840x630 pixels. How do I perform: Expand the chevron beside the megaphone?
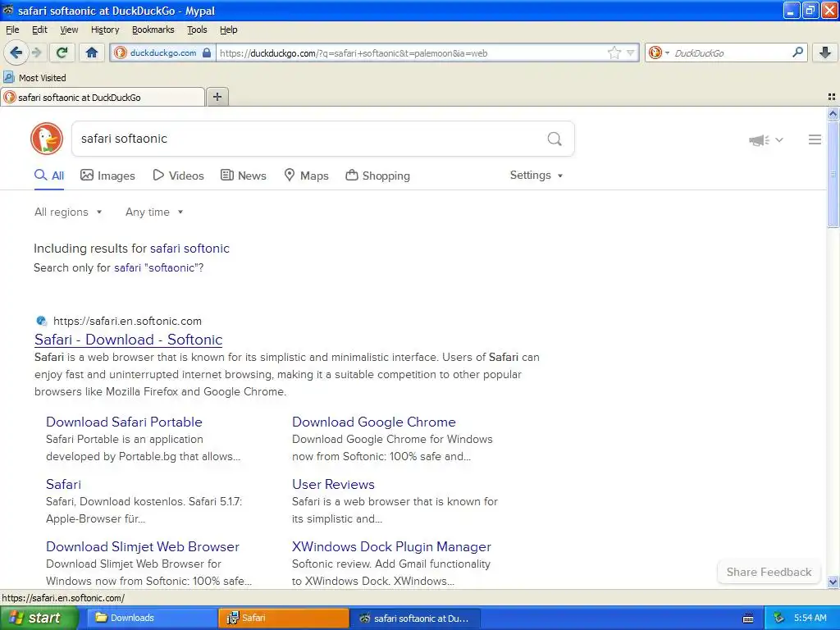[779, 139]
